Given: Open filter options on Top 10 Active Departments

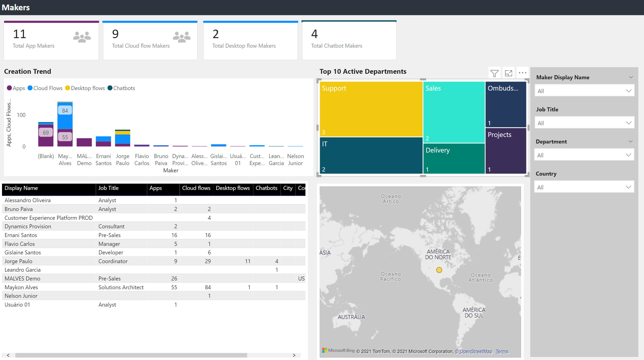Looking at the screenshot, I should tap(494, 73).
